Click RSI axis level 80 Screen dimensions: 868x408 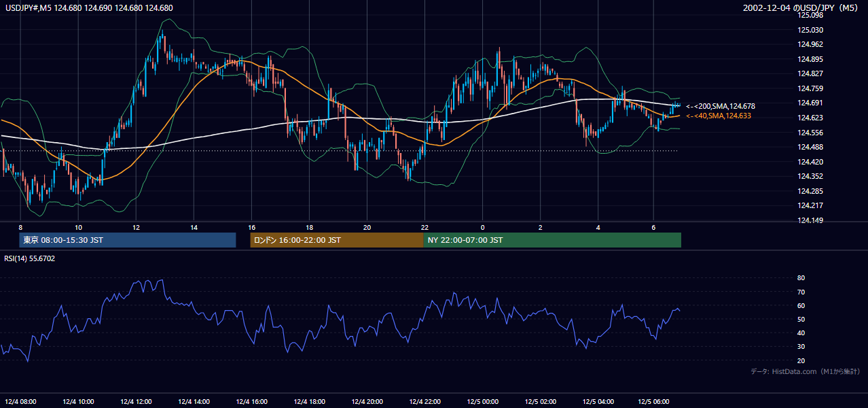(x=801, y=278)
